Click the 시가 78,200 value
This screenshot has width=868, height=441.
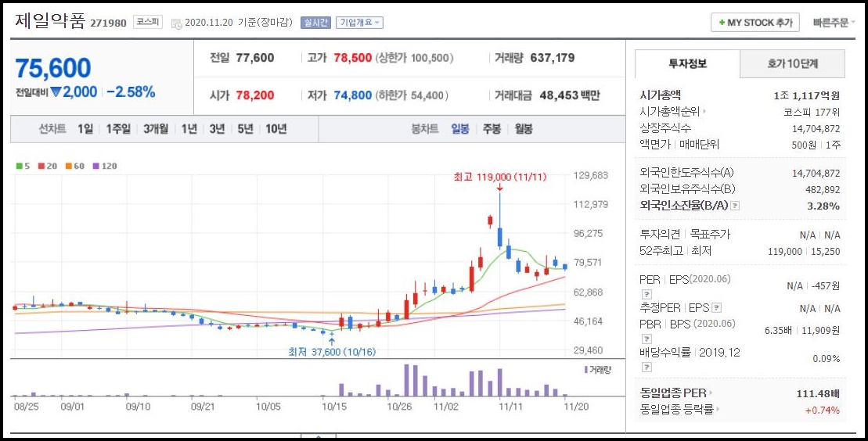(254, 95)
